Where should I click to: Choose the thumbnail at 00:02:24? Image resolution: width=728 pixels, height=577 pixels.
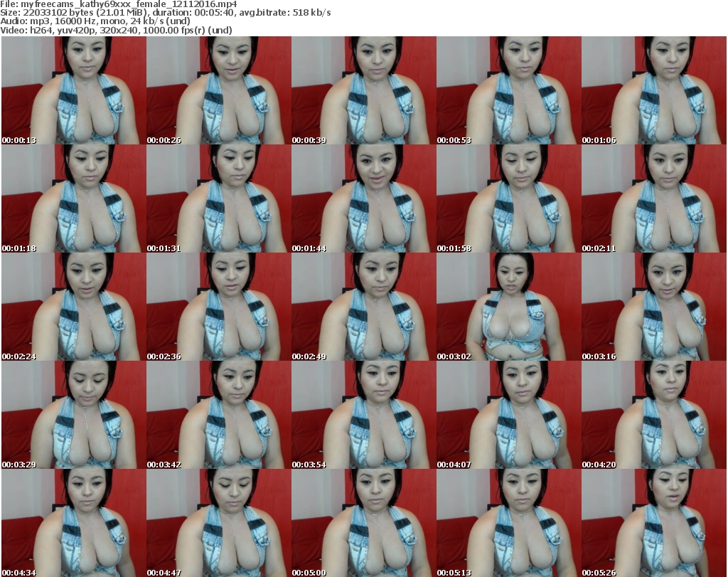pos(73,307)
